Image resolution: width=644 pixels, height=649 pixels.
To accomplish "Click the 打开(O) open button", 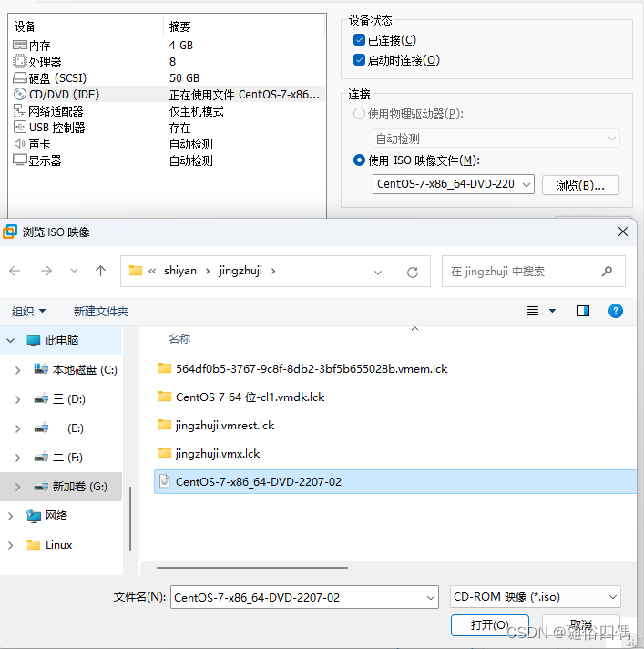I will tap(490, 624).
